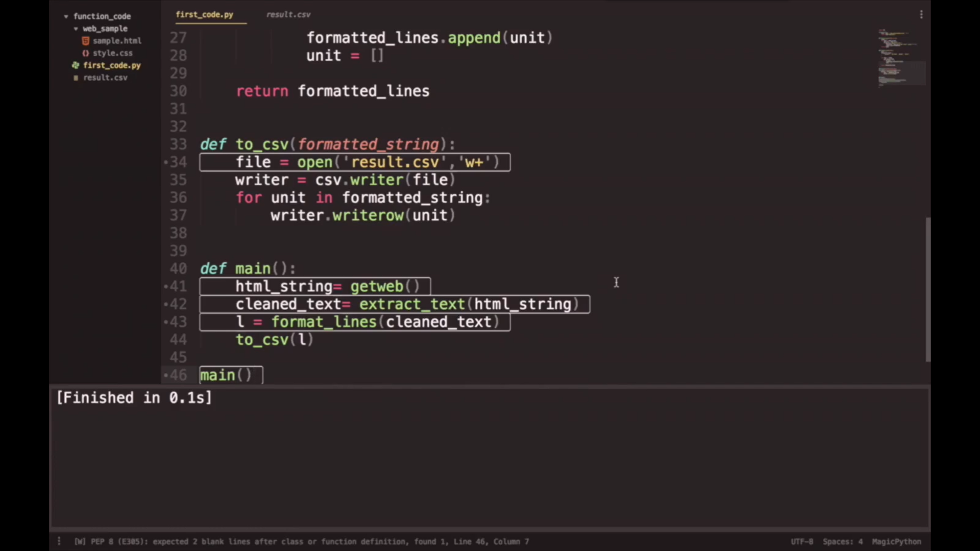Change syntax via MagicPython label
The width and height of the screenshot is (980, 551).
click(896, 541)
